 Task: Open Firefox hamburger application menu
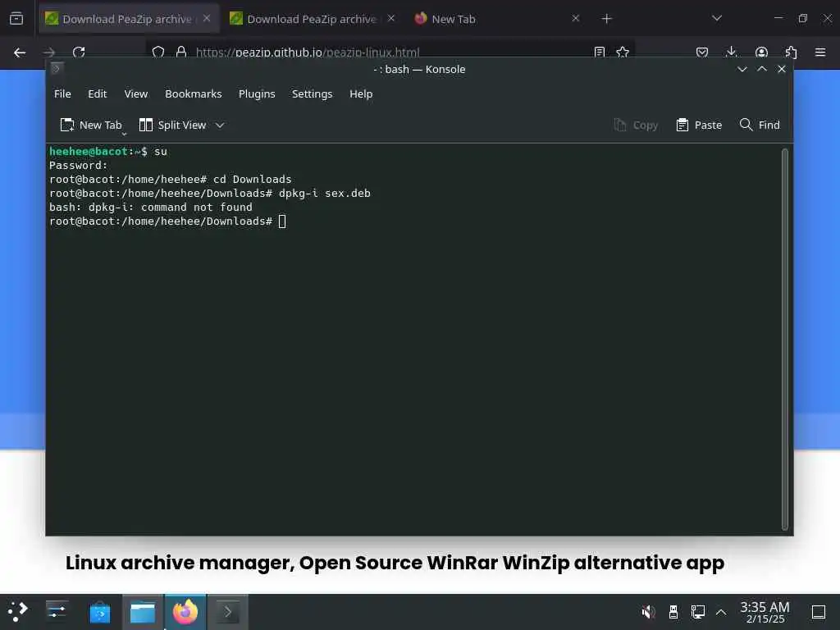(820, 52)
